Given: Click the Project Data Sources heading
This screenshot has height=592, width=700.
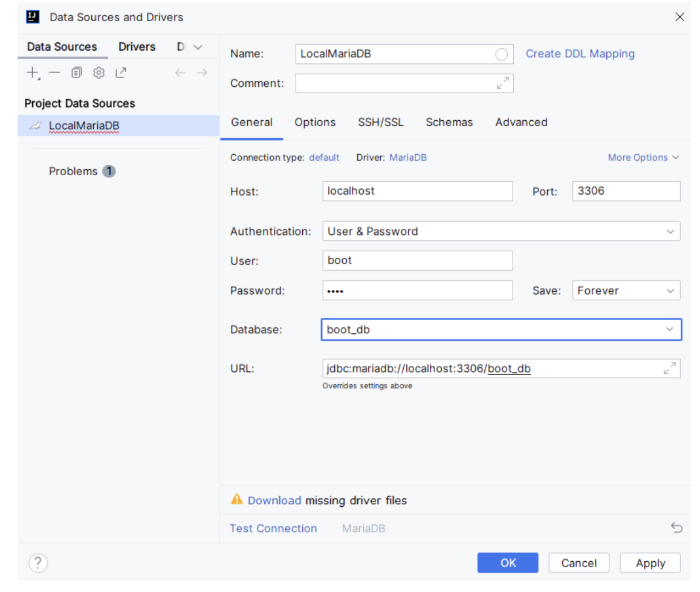Looking at the screenshot, I should pos(80,103).
